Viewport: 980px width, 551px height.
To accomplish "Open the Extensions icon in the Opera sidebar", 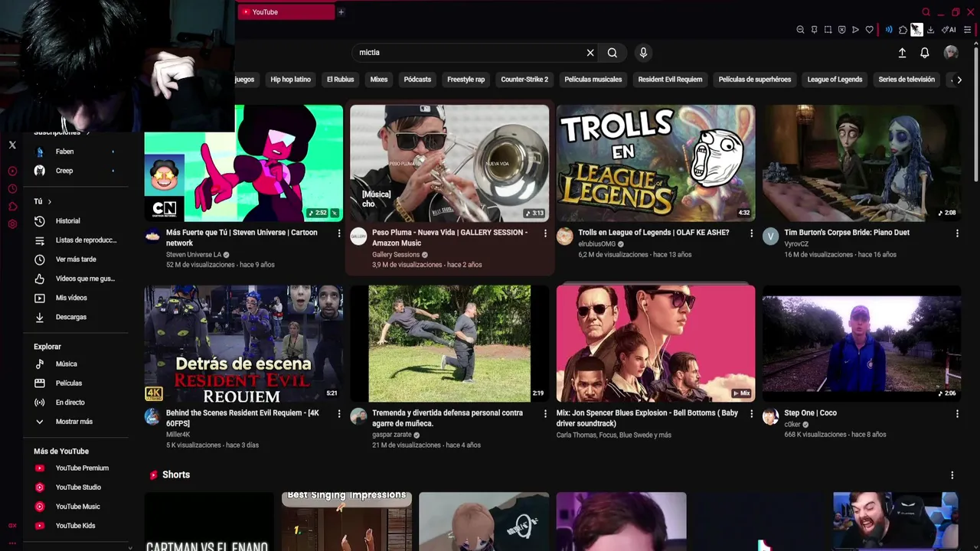I will pos(12,207).
